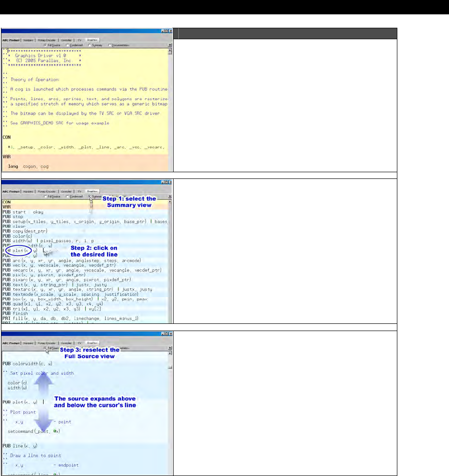Viewport: 449px width, 476px height.
Task: Click the 'PUB pixarc' line
Action: (x=67, y=280)
